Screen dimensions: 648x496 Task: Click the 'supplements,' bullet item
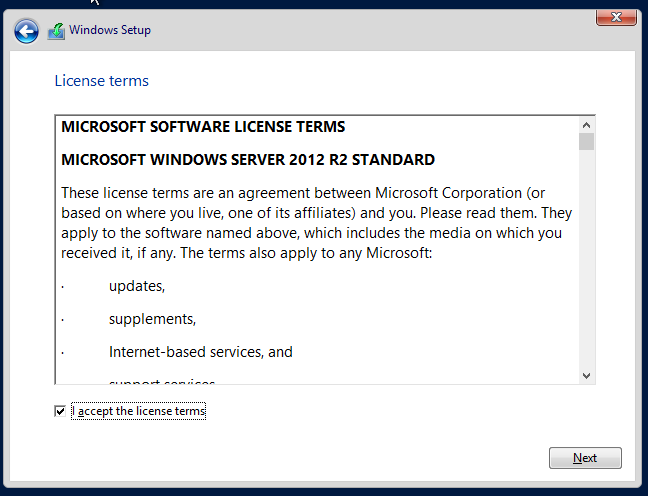tap(152, 319)
